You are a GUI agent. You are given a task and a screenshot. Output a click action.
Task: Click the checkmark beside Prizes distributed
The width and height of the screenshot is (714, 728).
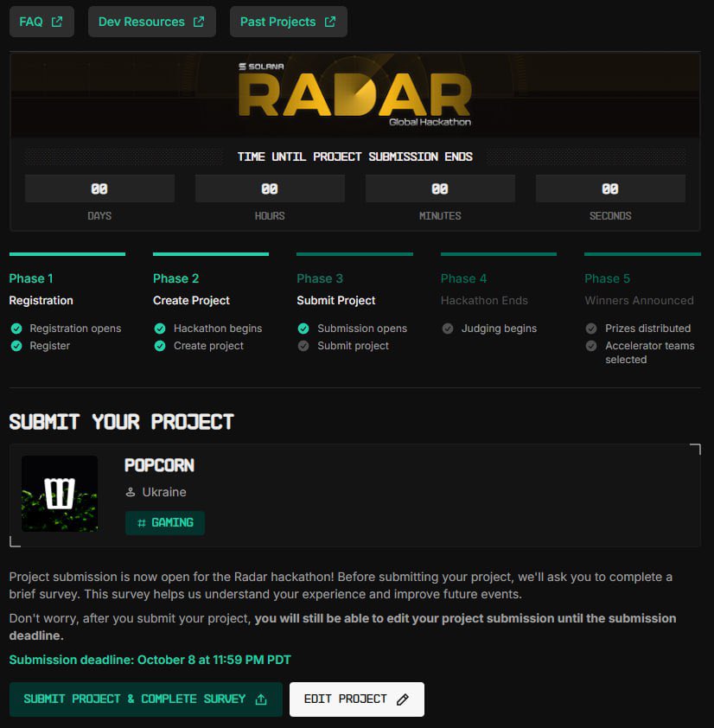click(591, 329)
